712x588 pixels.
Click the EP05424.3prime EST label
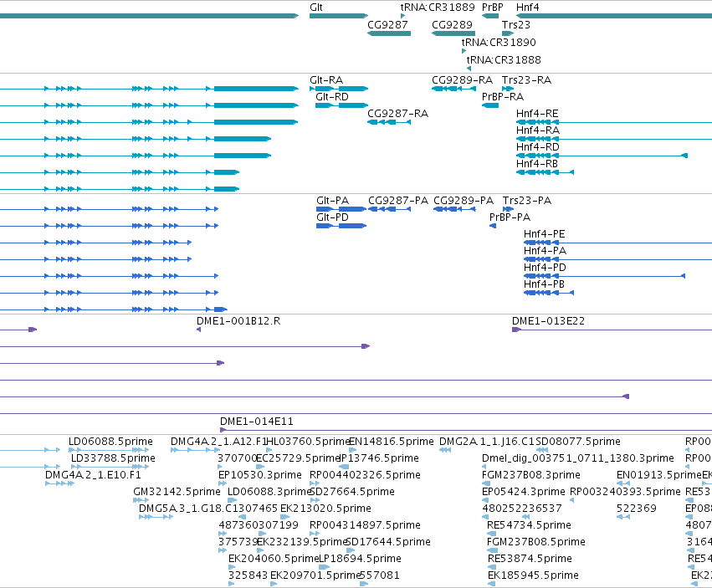[x=524, y=492]
